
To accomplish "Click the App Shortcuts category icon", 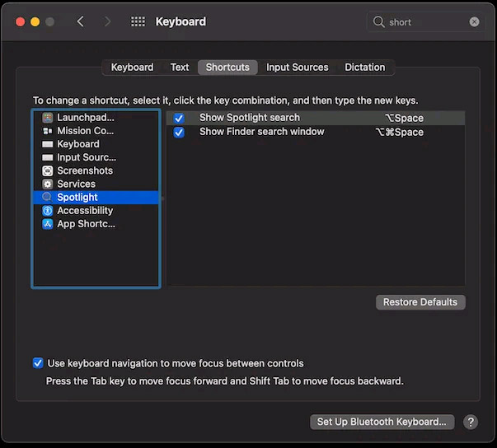I will [48, 224].
